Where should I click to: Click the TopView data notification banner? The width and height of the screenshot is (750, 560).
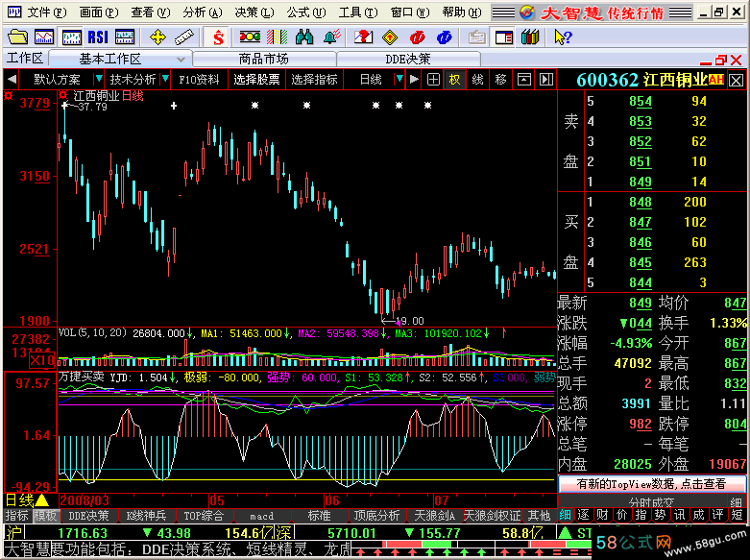click(x=651, y=484)
